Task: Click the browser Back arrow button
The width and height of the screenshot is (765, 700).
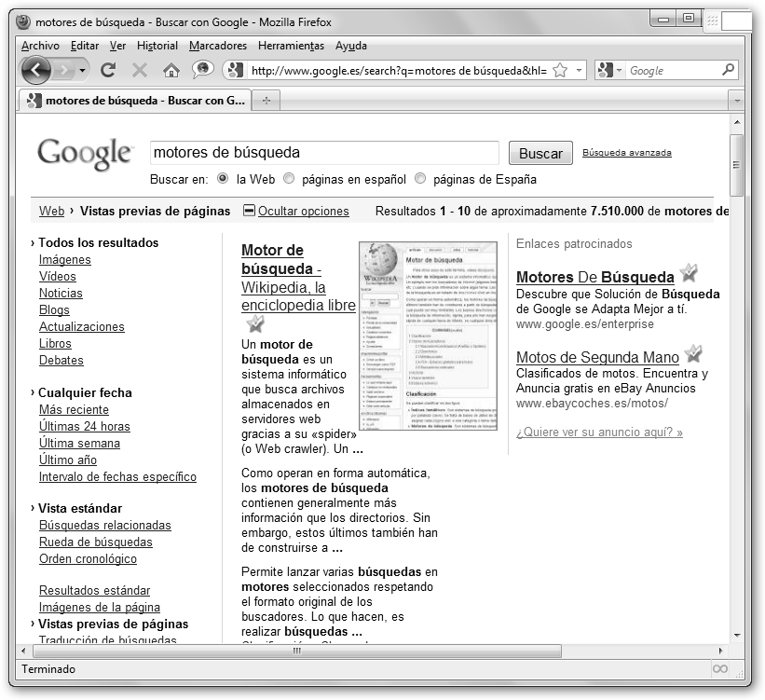Action: tap(36, 70)
